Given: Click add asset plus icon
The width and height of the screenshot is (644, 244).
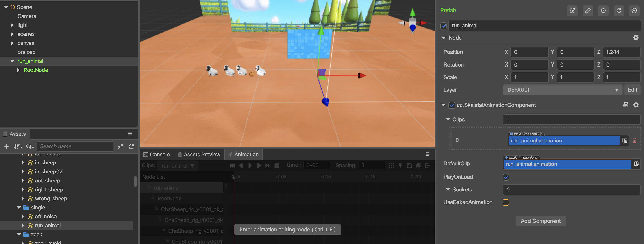Looking at the screenshot, I should (x=7, y=146).
